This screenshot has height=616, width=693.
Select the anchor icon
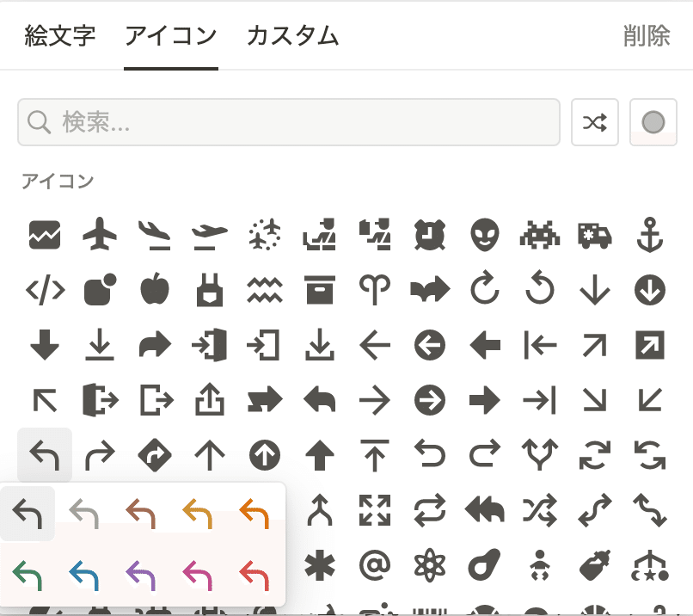(x=649, y=235)
